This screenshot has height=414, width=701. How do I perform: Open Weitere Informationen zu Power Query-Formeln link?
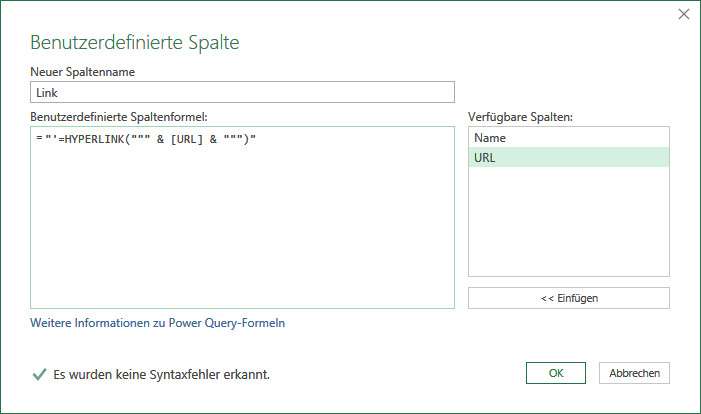[157, 323]
